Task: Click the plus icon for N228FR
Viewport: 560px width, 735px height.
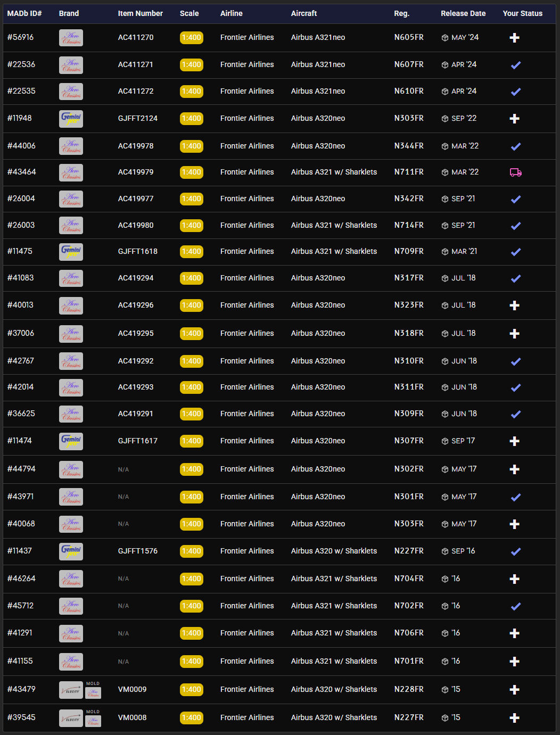Action: 514,690
